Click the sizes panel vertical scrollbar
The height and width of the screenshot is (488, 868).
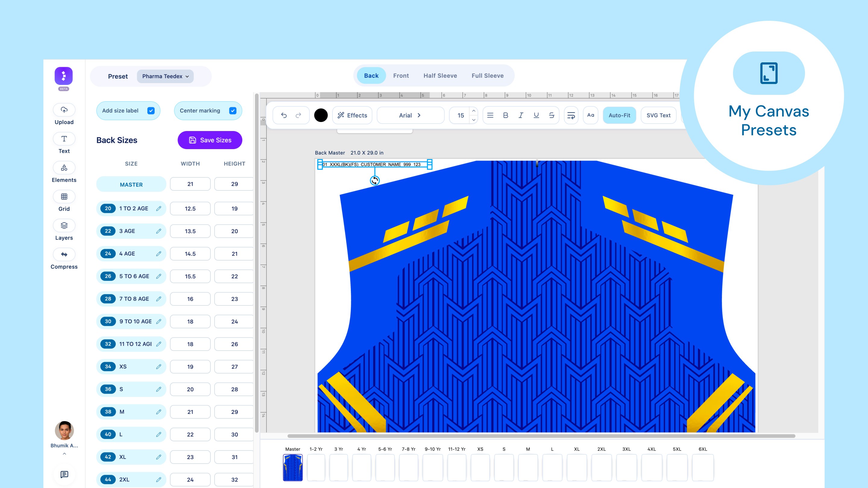pos(257,263)
